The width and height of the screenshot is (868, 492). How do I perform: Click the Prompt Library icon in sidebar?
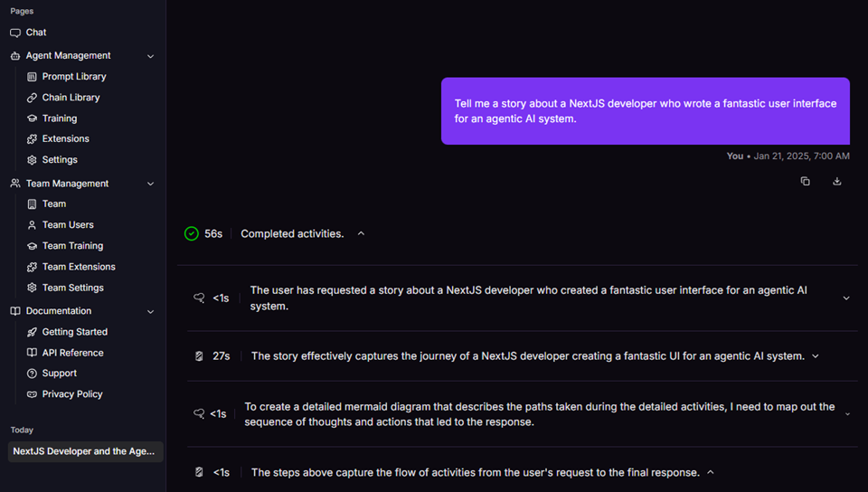coord(33,77)
